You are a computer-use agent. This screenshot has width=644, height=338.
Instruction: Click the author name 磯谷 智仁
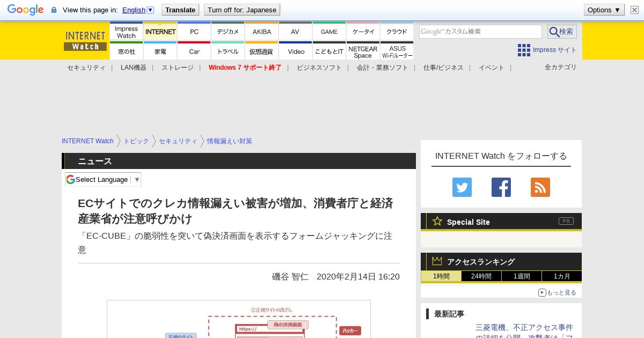290,277
